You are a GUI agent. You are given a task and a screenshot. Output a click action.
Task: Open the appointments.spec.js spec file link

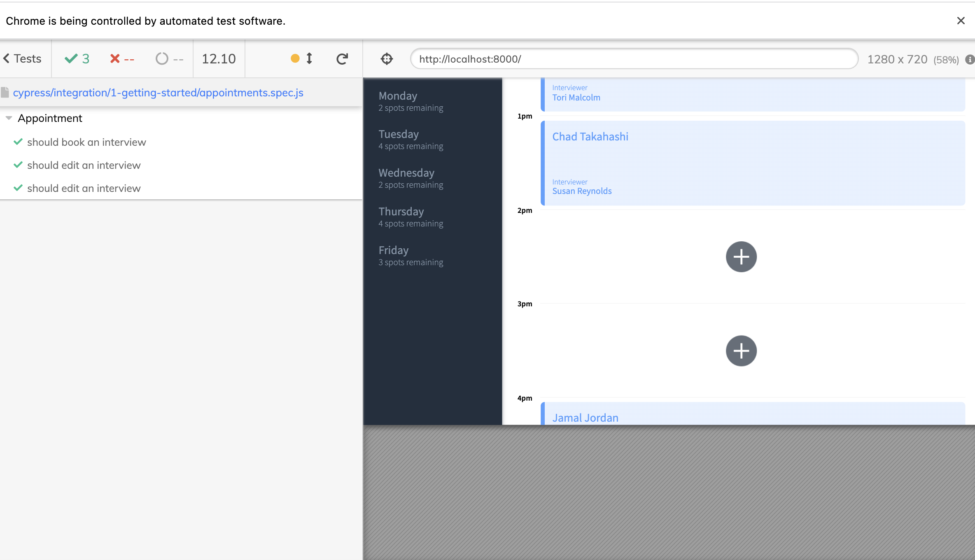[x=158, y=92]
